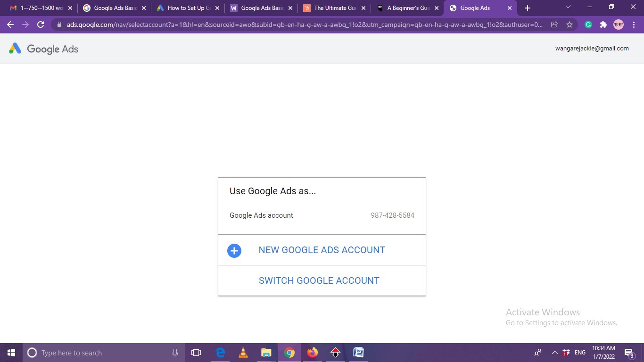Close the How to Set Up tab
This screenshot has width=644, height=362.
(x=217, y=8)
